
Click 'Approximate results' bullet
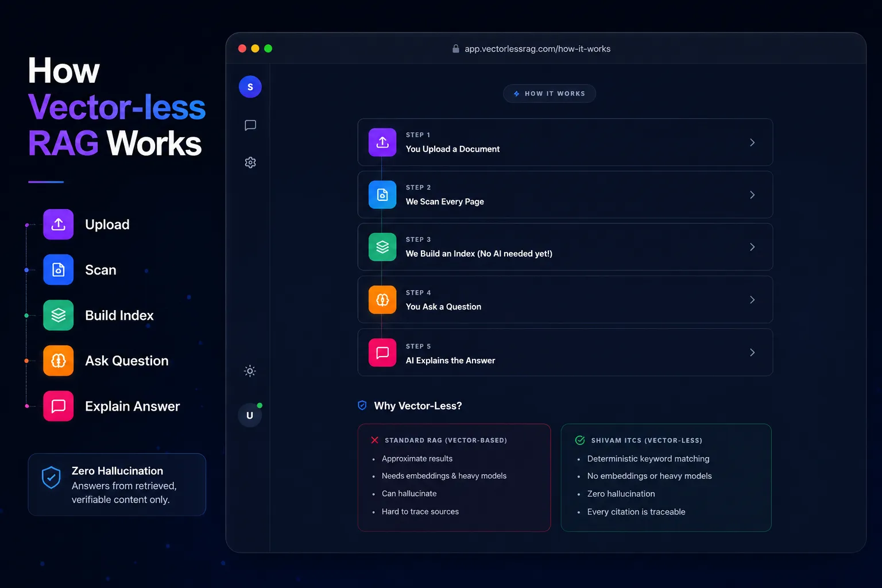click(x=417, y=459)
